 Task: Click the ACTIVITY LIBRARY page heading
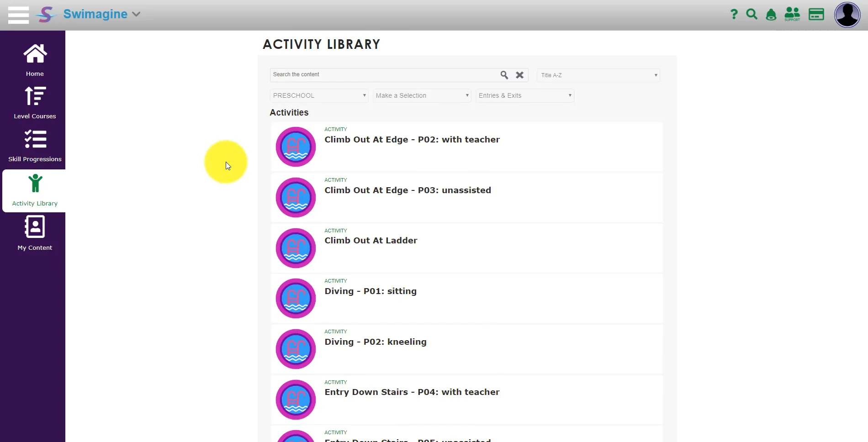321,44
